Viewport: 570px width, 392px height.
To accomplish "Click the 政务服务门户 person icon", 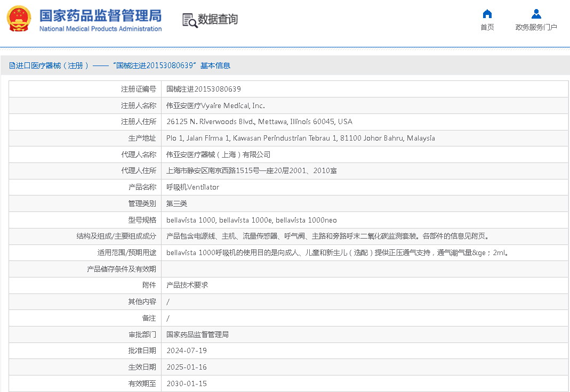I will pyautogui.click(x=536, y=14).
